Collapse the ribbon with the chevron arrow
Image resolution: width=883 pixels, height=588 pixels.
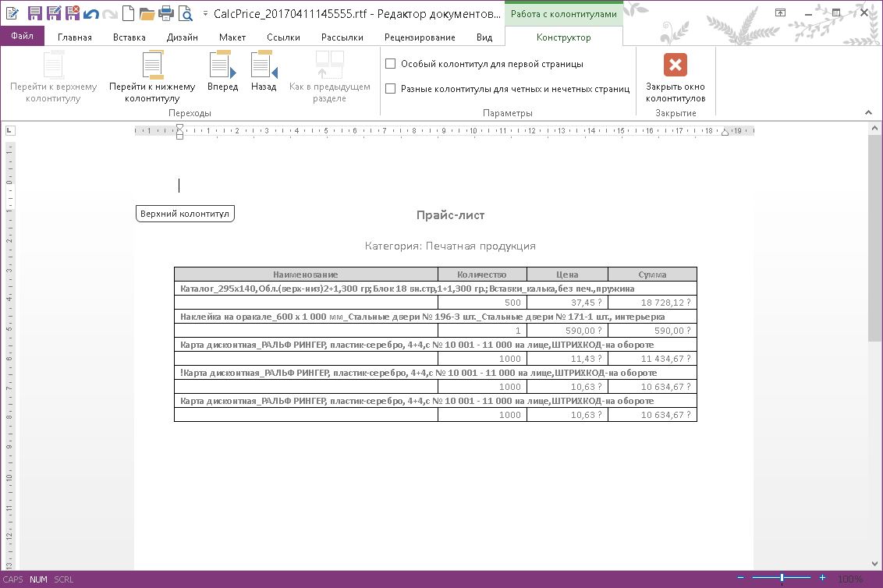coord(868,112)
